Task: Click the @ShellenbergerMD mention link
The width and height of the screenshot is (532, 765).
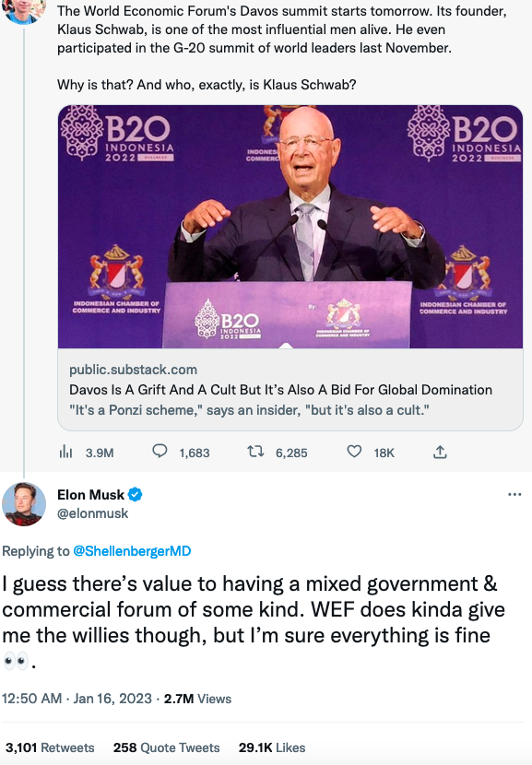Action: [132, 551]
